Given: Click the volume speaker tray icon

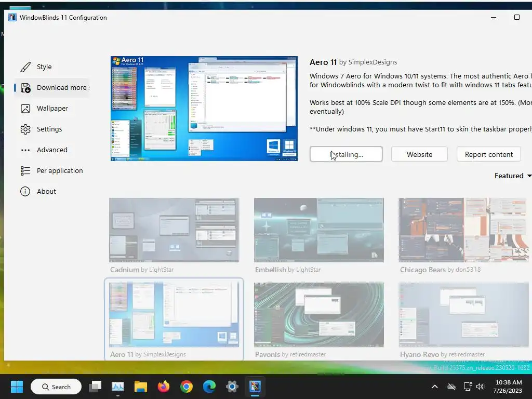Looking at the screenshot, I should (480, 387).
